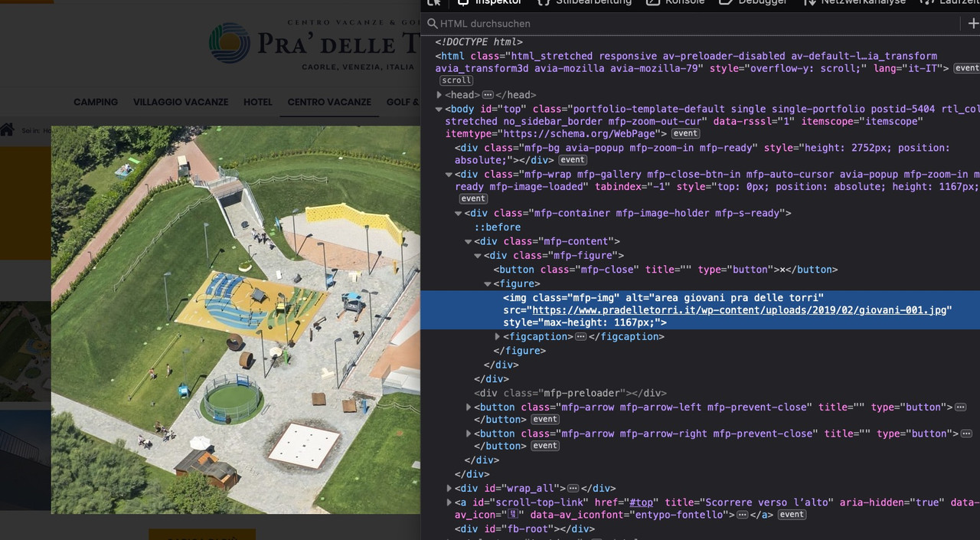Open the Konsole tab
The image size is (980, 540).
tap(675, 2)
